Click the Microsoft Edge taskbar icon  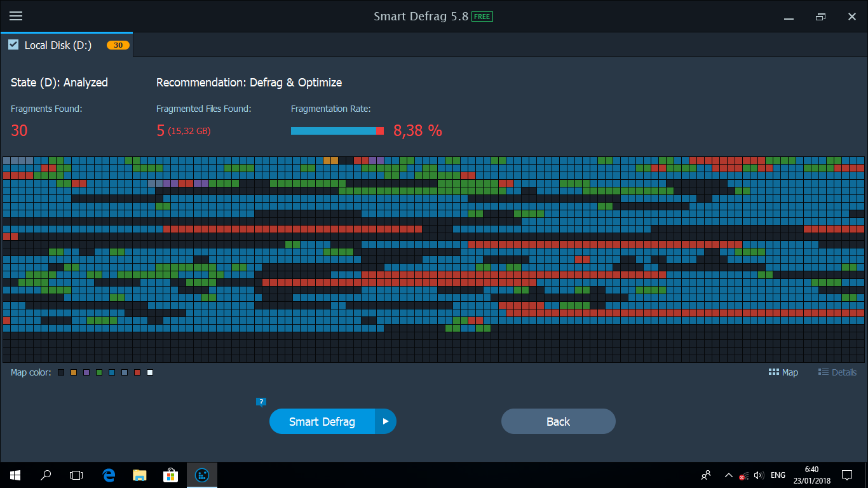(x=108, y=475)
